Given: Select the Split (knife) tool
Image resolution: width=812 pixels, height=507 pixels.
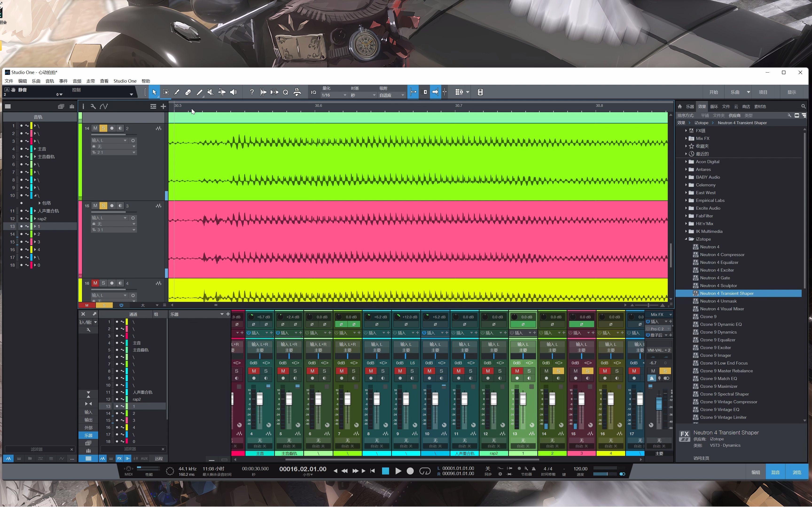Looking at the screenshot, I should pyautogui.click(x=177, y=92).
